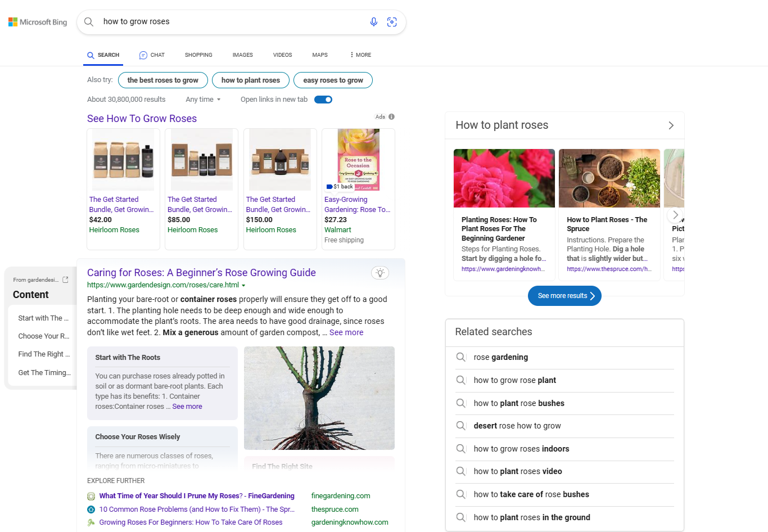Switch to the CHAT tab
Image resolution: width=768 pixels, height=532 pixels.
152,55
